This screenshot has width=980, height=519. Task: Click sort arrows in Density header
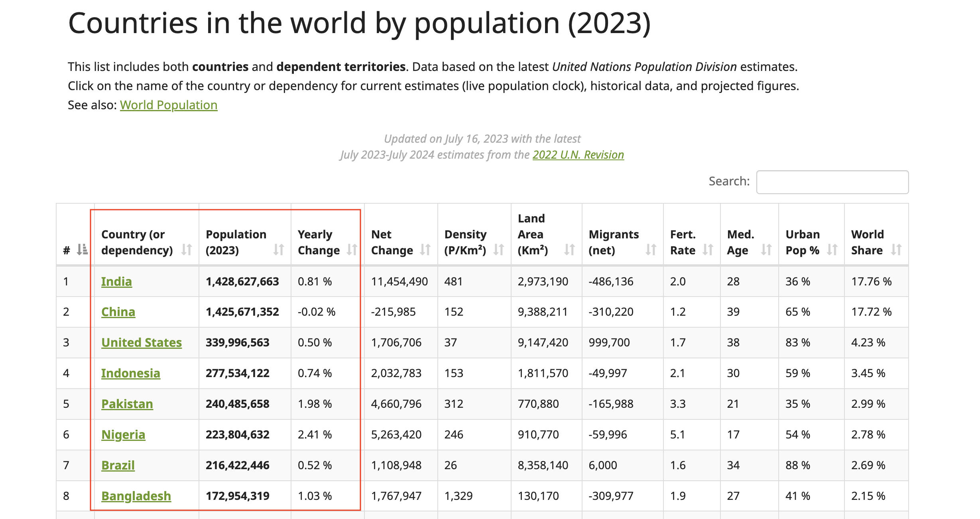click(499, 250)
